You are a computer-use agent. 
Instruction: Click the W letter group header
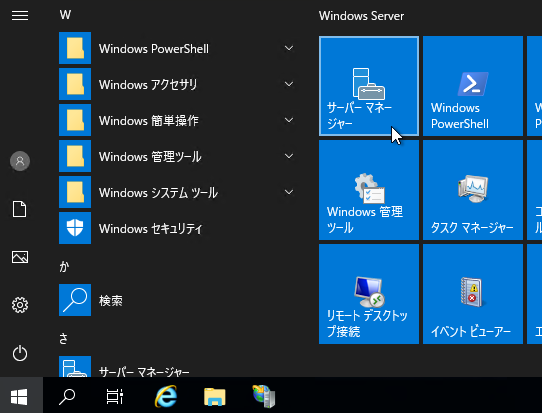(65, 15)
